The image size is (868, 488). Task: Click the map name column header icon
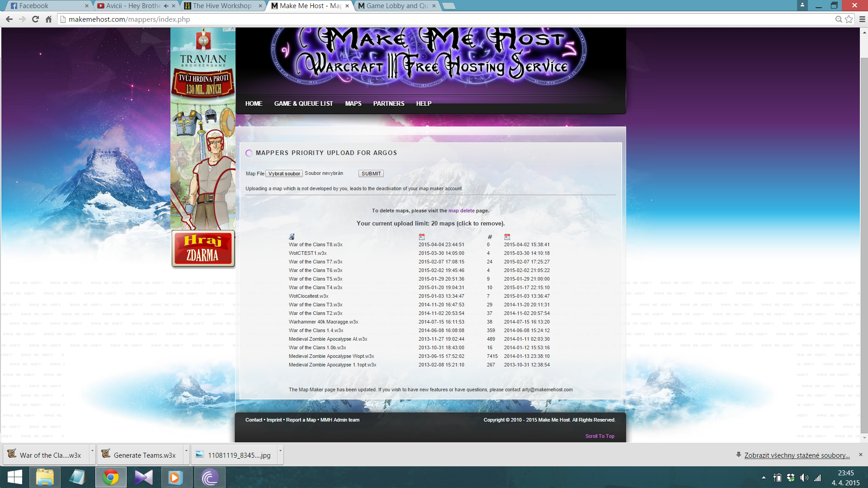(292, 237)
